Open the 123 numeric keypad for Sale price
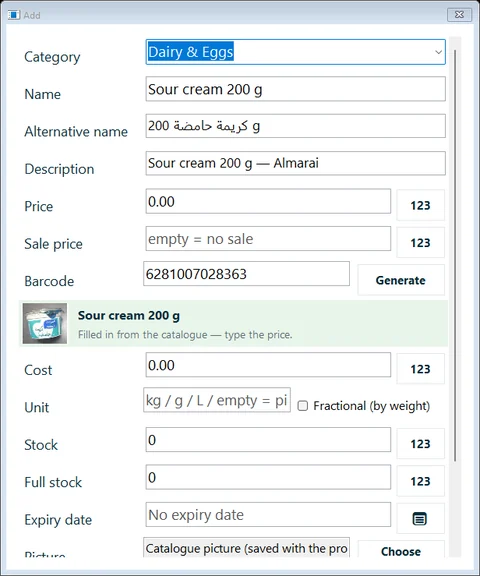This screenshot has width=480, height=576. [x=421, y=242]
